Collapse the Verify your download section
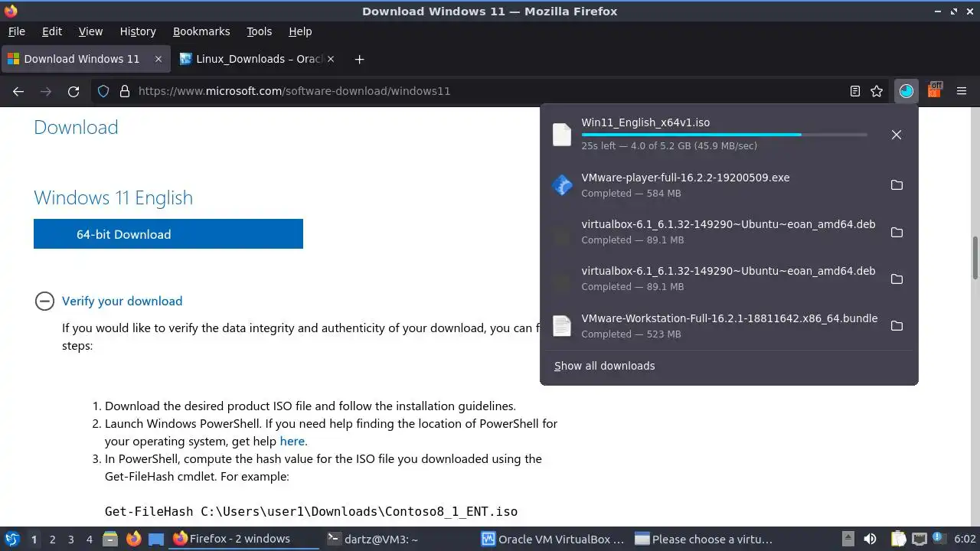The width and height of the screenshot is (980, 551). pos(44,301)
